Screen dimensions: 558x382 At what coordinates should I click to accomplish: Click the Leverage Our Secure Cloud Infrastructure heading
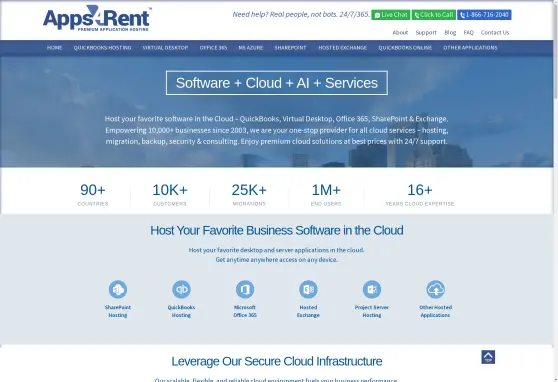(277, 361)
